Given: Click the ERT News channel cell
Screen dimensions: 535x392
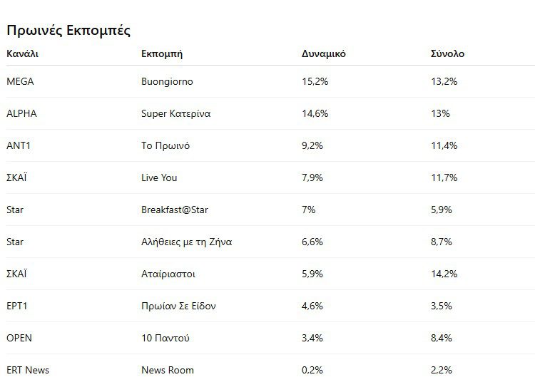Looking at the screenshot, I should click(x=28, y=370).
